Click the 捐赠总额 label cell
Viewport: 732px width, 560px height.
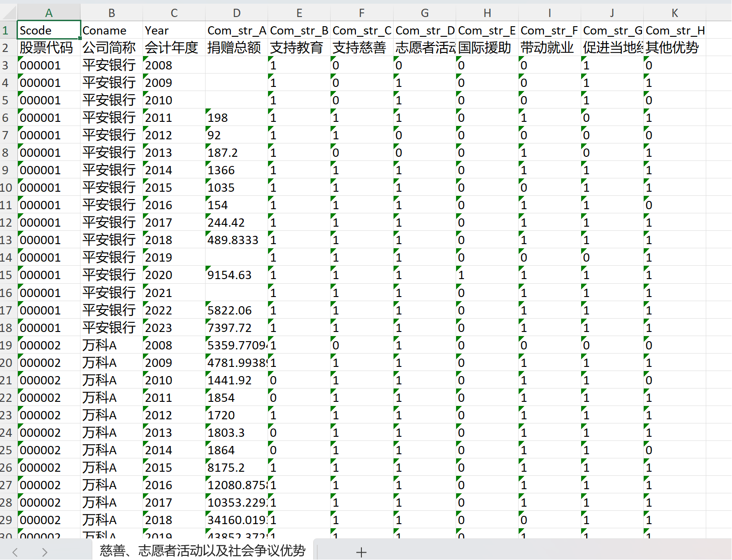237,48
